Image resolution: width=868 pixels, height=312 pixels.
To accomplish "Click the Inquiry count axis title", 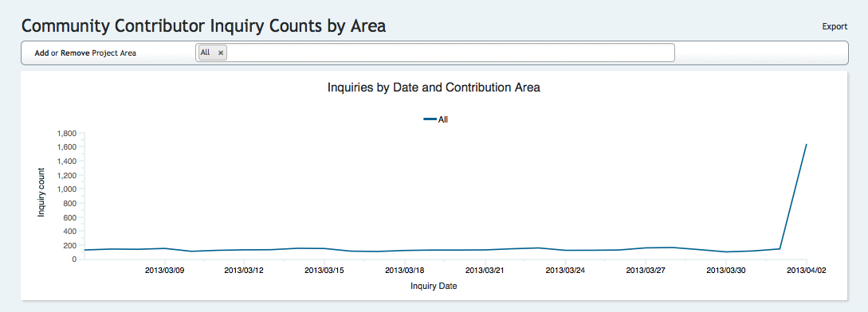I will [41, 192].
